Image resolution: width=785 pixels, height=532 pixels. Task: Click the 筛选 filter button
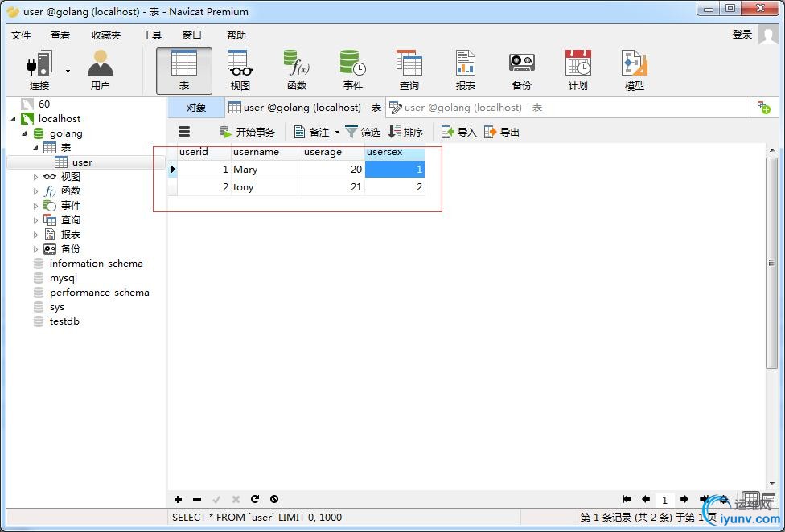pos(364,132)
